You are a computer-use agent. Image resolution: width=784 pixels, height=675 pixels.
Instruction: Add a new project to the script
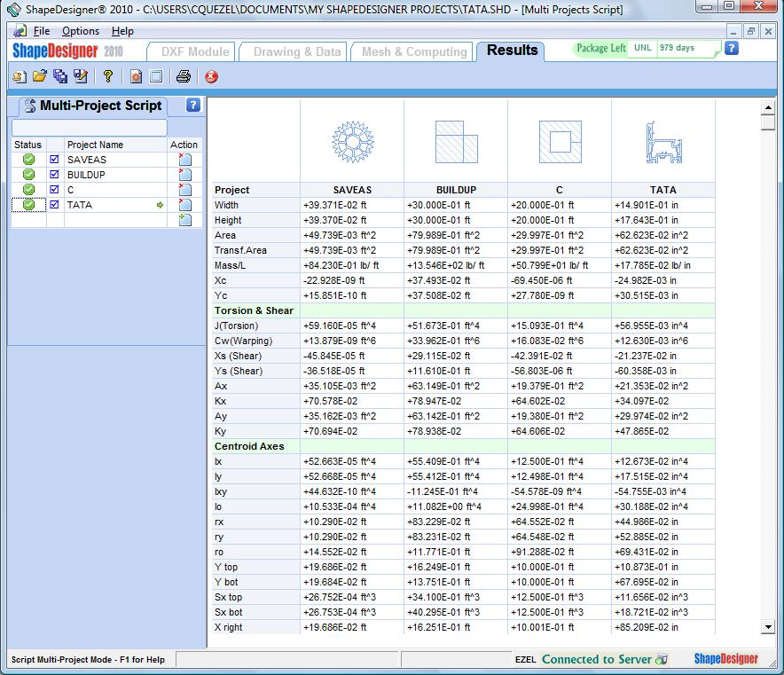click(x=184, y=219)
